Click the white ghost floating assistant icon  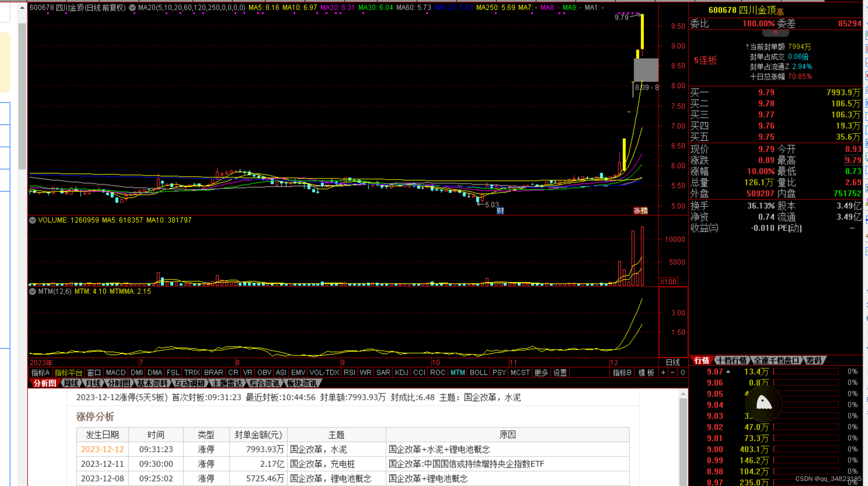764,403
